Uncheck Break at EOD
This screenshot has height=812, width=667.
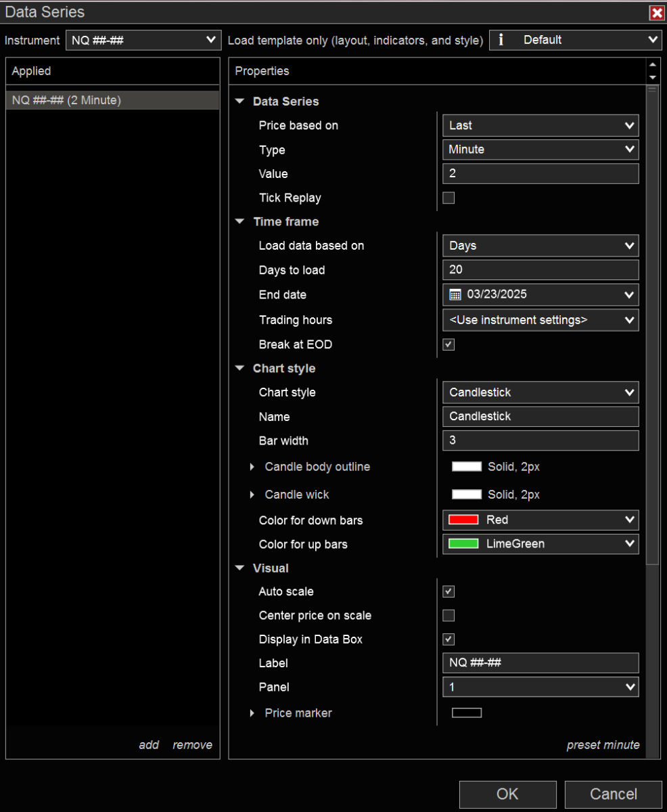pos(448,344)
